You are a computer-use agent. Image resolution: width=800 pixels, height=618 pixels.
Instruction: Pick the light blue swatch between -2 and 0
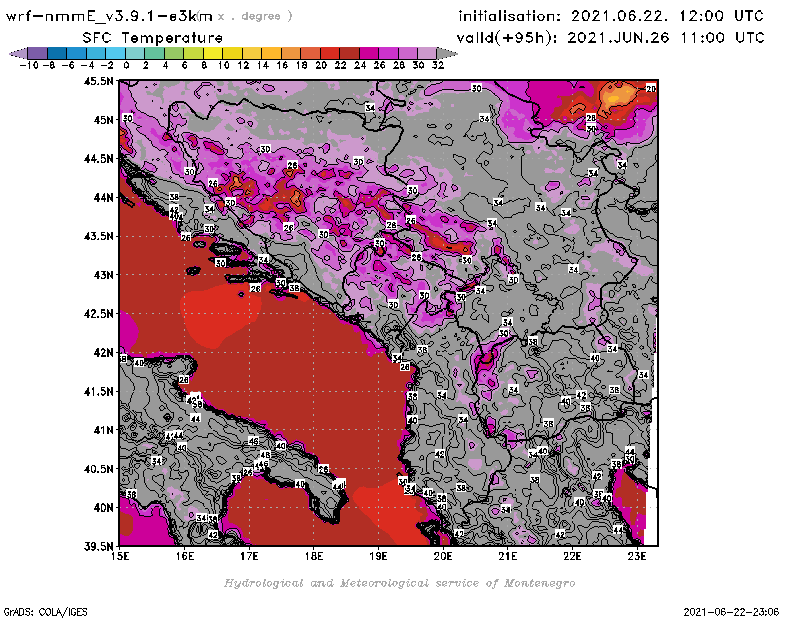tap(115, 53)
